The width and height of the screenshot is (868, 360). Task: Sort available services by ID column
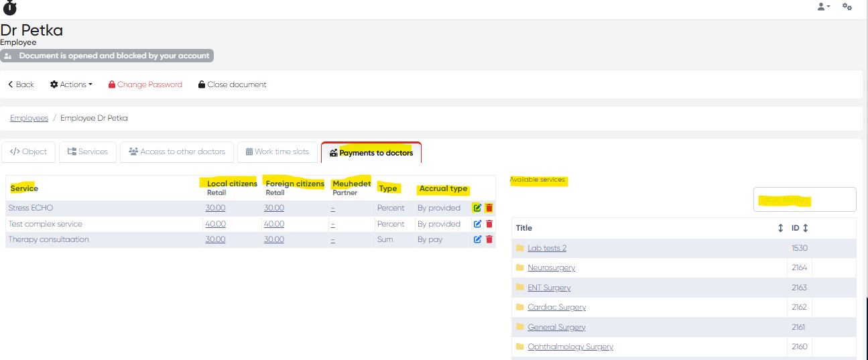pos(805,228)
